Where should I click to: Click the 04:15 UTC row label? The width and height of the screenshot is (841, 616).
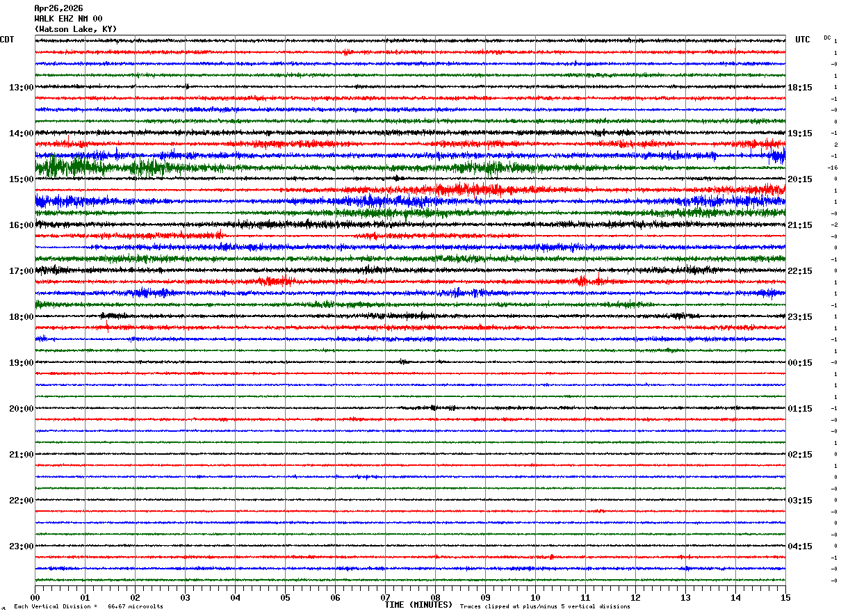click(x=800, y=546)
